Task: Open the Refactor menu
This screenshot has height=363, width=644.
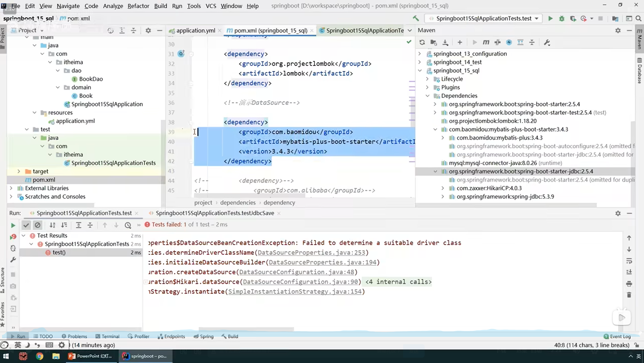Action: tap(138, 6)
